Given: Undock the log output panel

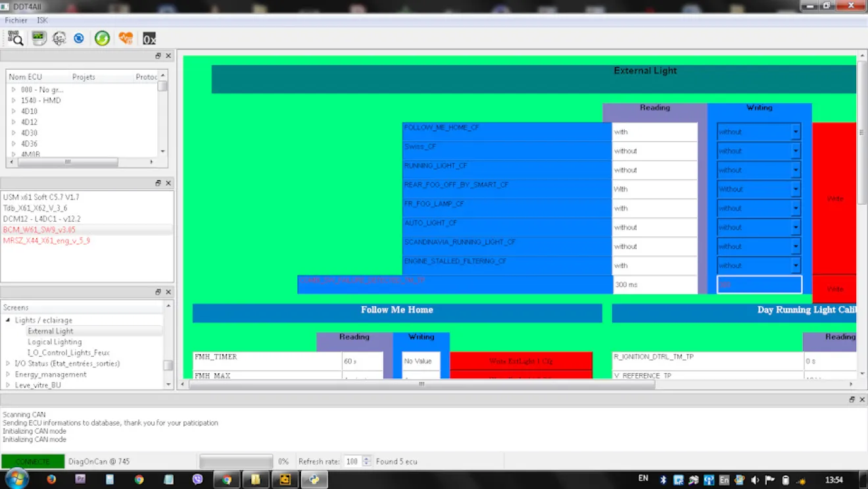Looking at the screenshot, I should click(x=852, y=399).
